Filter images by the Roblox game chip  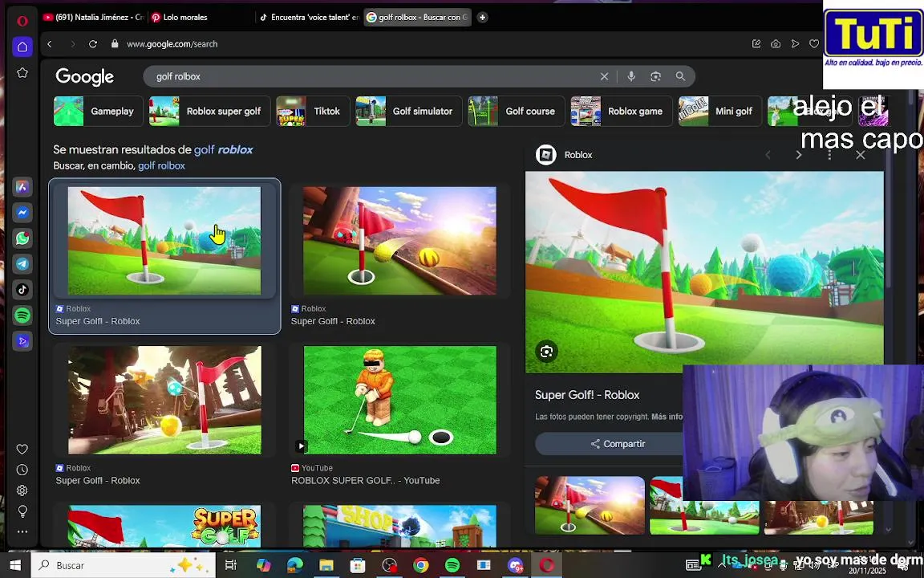(x=621, y=111)
